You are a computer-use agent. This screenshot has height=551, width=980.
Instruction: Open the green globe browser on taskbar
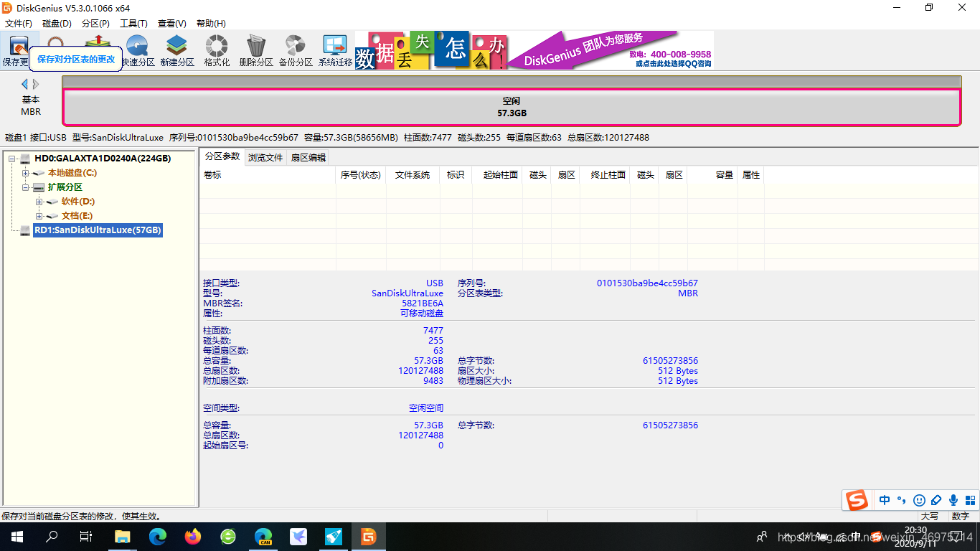click(228, 537)
